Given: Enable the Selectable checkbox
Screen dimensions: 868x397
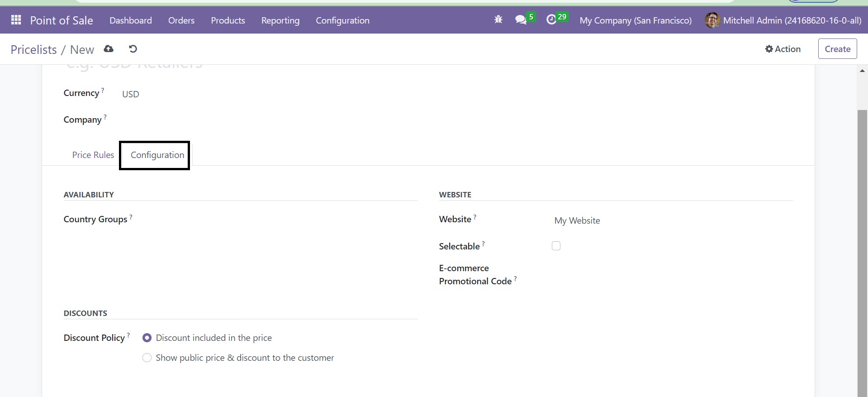Looking at the screenshot, I should click(x=556, y=246).
